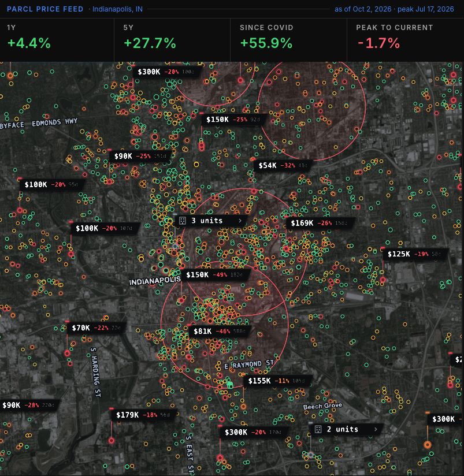Open the $150K -25% 92d listing label
Viewport: 464px width, 476px height.
234,120
